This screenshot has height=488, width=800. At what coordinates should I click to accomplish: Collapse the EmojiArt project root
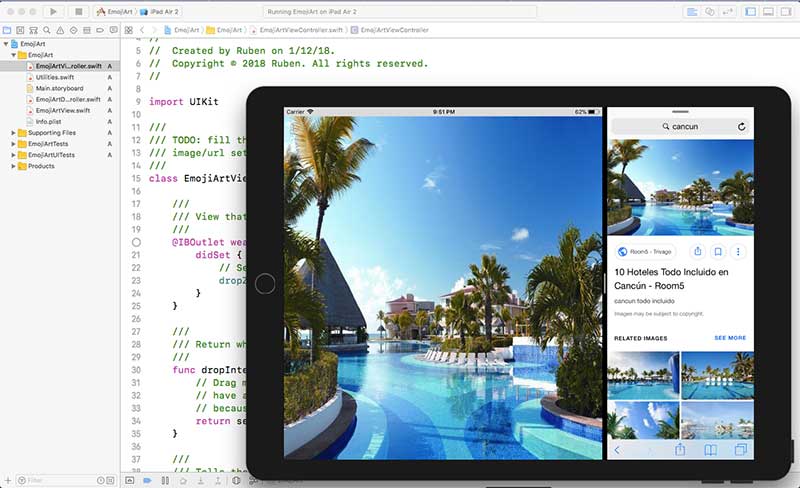coord(6,44)
